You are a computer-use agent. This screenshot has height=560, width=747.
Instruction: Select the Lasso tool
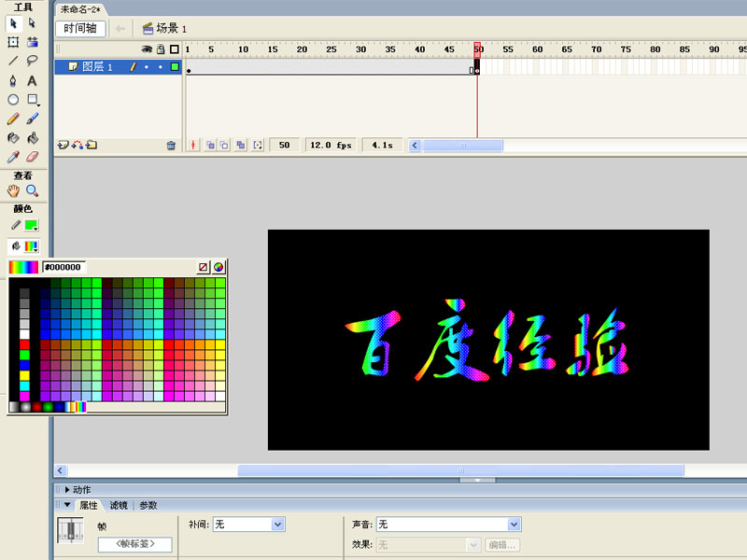32,61
